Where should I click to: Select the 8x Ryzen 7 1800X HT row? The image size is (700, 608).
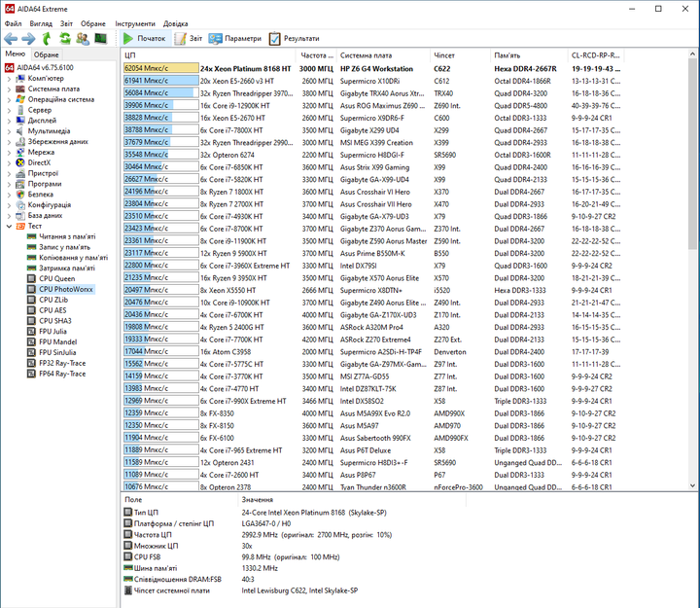coord(372,192)
